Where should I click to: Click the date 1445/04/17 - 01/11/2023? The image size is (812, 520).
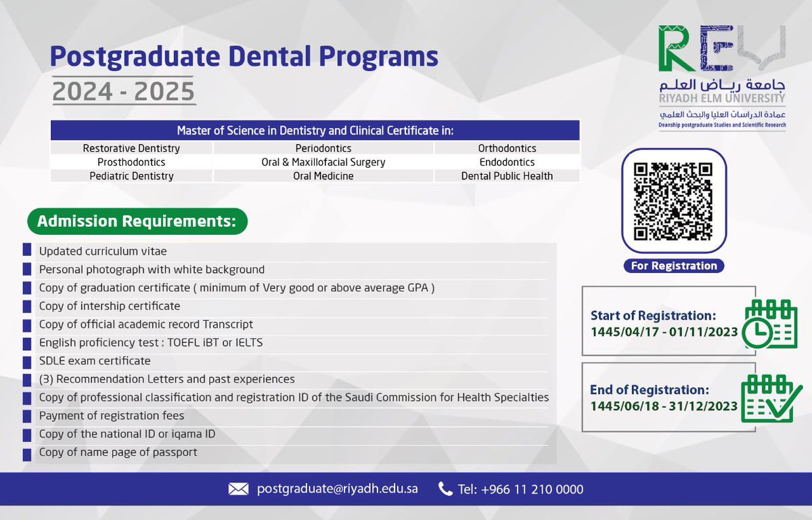(664, 332)
